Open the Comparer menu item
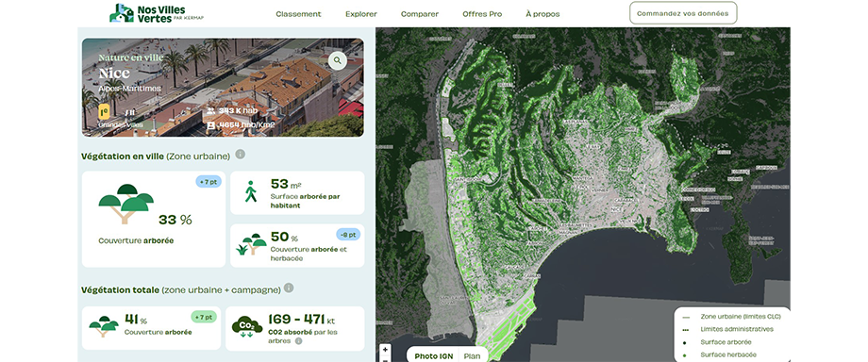Viewport: 868px width, 362px height. click(x=420, y=14)
